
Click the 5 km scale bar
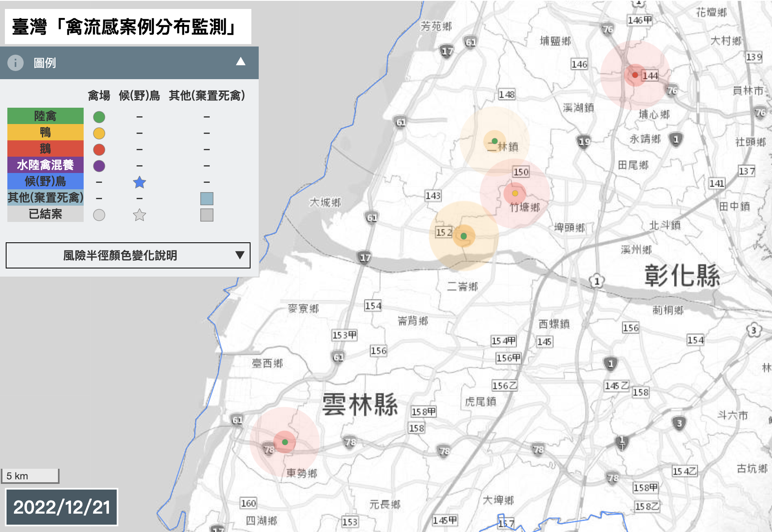point(30,476)
